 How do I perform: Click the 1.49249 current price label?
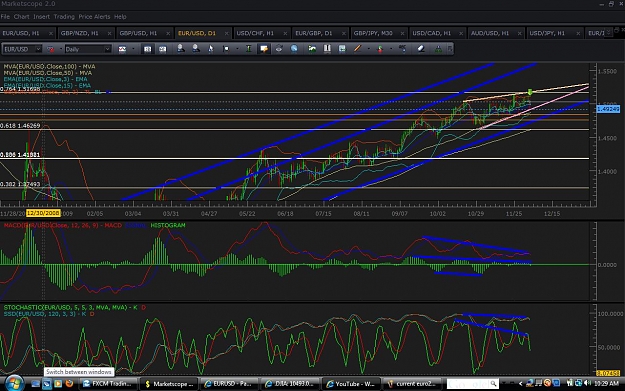coord(608,109)
